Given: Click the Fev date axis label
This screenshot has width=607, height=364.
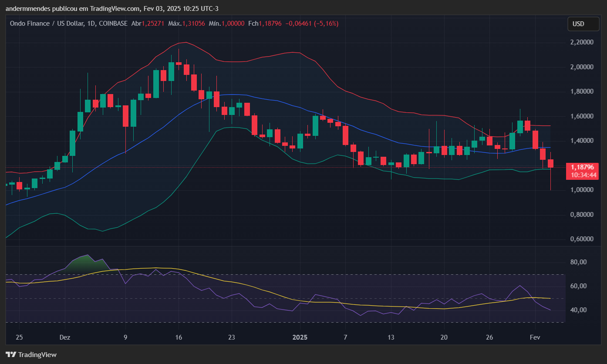Looking at the screenshot, I should point(535,337).
